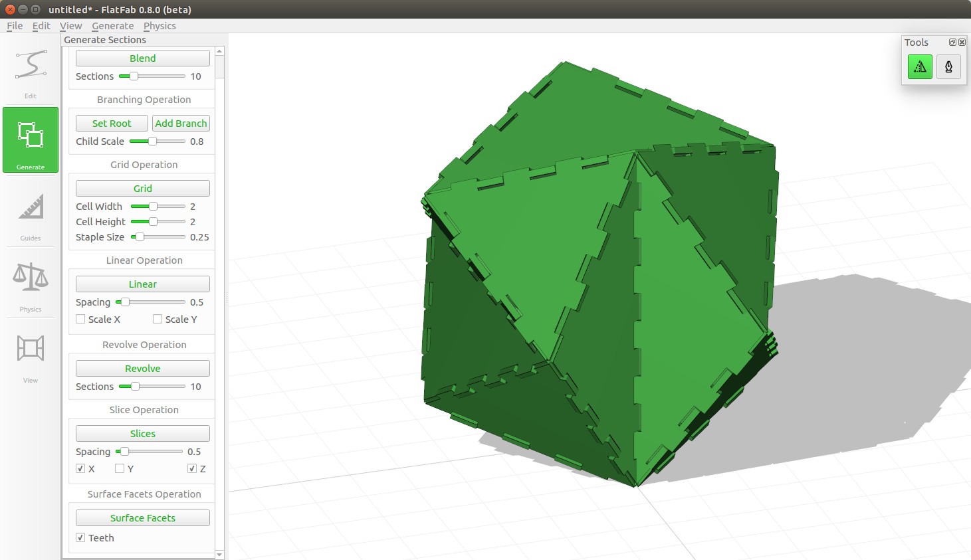Screen dimensions: 971x560
Task: Uncheck the X slice axis checkbox
Action: click(x=80, y=469)
